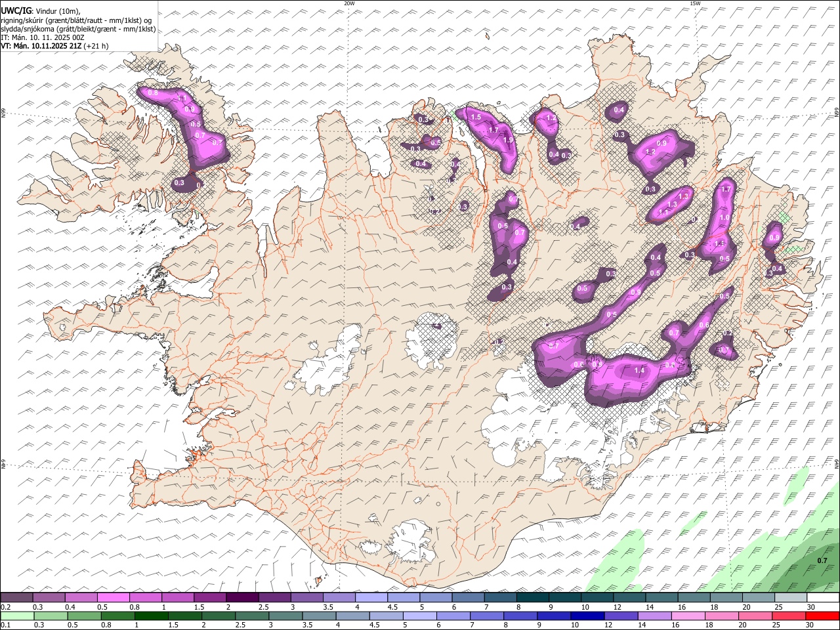Click the 1.7 value in the eastern band
The height and width of the screenshot is (630, 840).
pyautogui.click(x=726, y=189)
